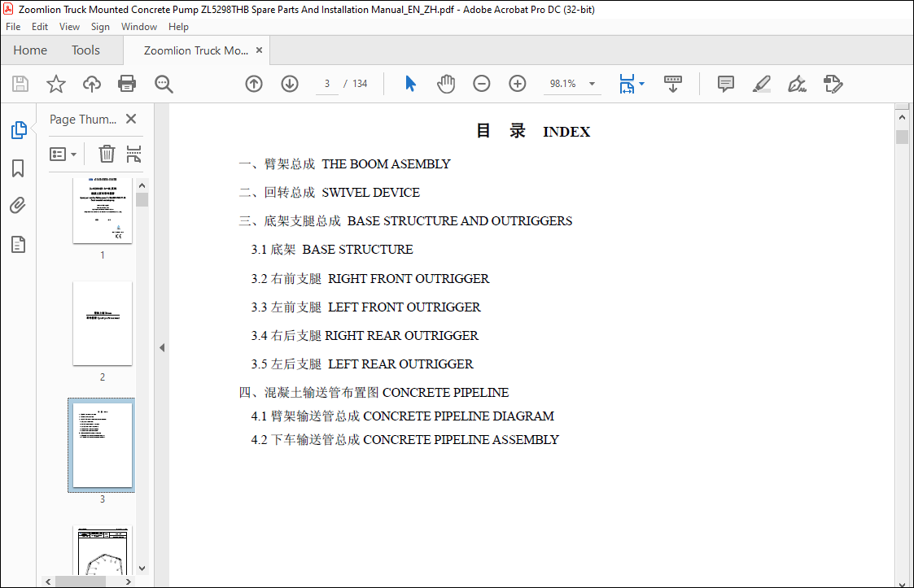Open the View menu
This screenshot has width=914, height=588.
pos(69,27)
